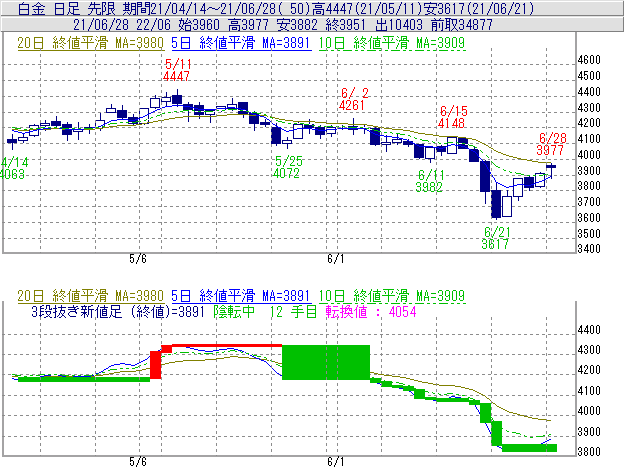Image resolution: width=624 pixels, height=473 pixels.
Task: Click the 始3960 open price value
Action: 199,25
